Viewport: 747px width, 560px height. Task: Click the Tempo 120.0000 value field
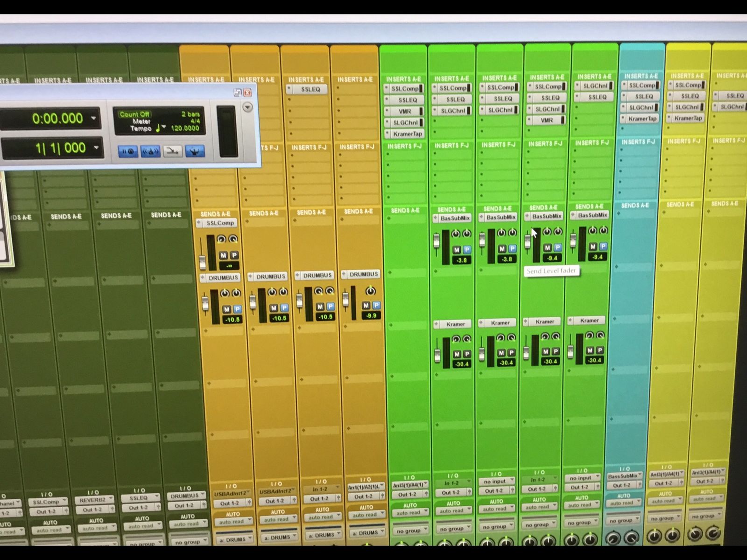pyautogui.click(x=185, y=128)
